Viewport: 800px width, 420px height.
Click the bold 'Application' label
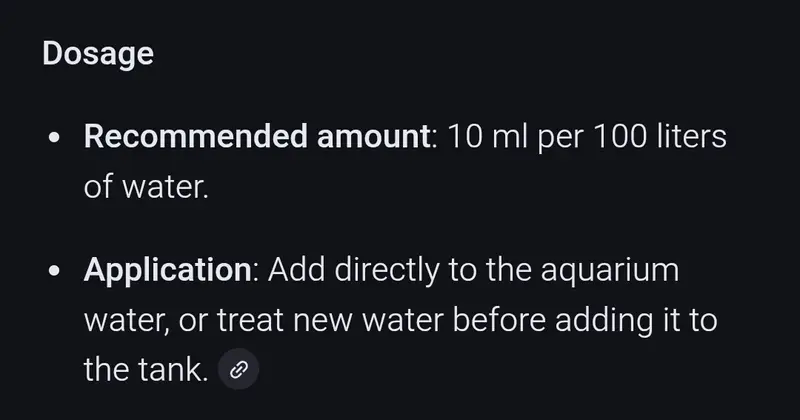pos(166,271)
